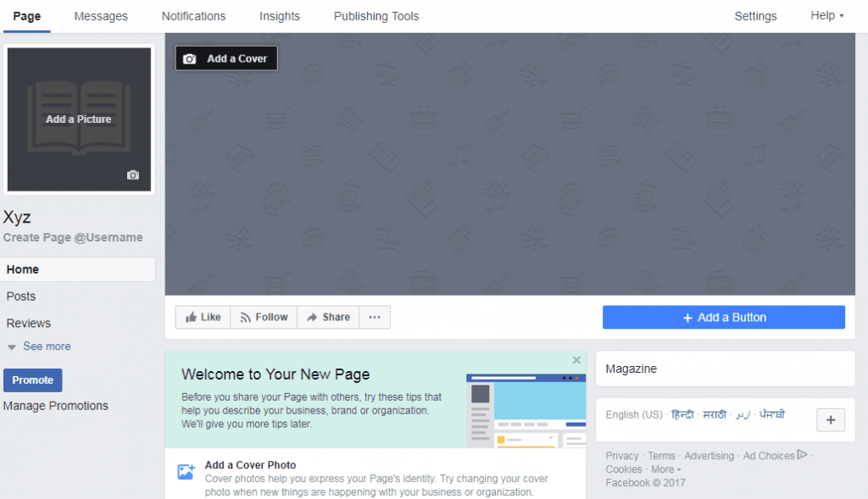Open the Terms footer link
Image resolution: width=868 pixels, height=499 pixels.
pos(661,456)
